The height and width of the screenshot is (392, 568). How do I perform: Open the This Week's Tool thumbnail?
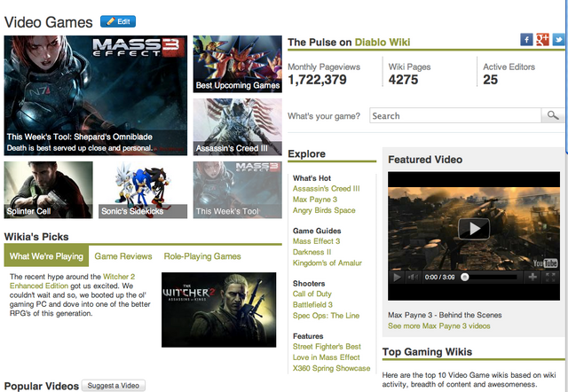237,190
